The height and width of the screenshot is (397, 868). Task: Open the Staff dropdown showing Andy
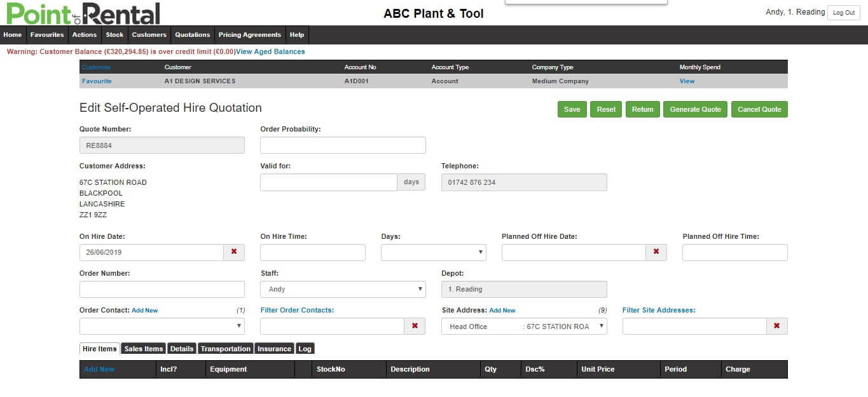click(343, 289)
